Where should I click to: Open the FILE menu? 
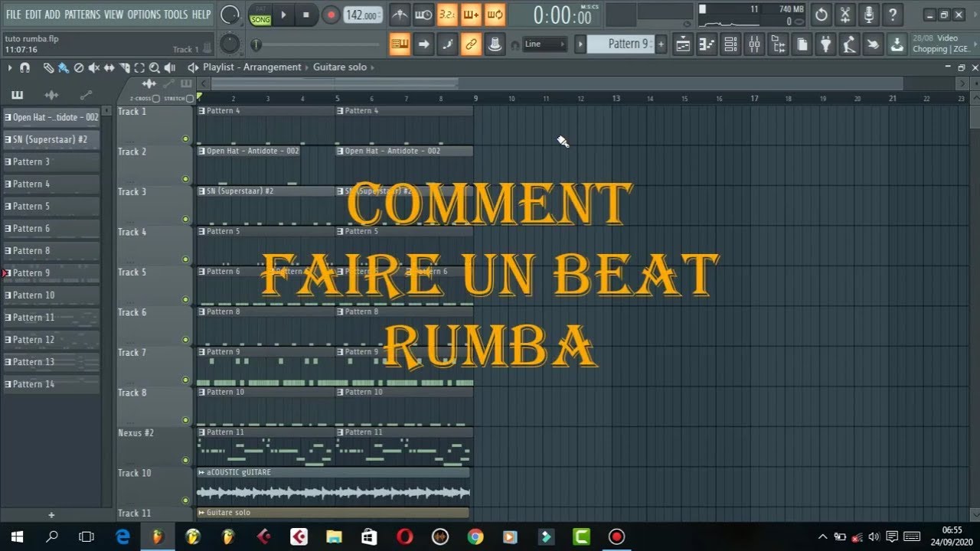14,15
